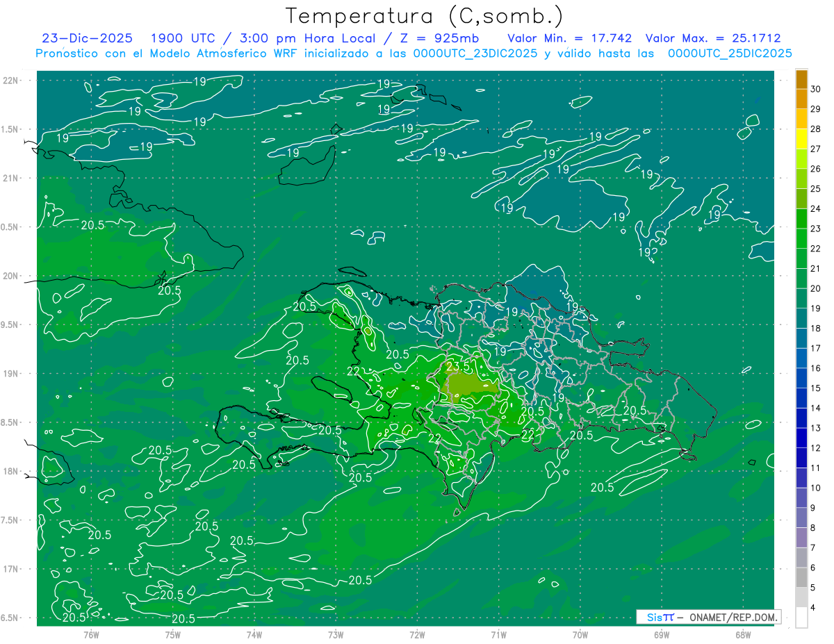Click the "Valor Max. = 25.1712" readout
Viewport: 834px width, 644px height.
pos(713,38)
